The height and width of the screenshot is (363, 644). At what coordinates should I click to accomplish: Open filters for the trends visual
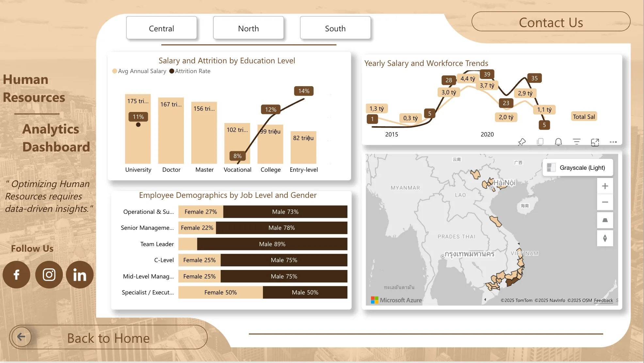click(576, 142)
